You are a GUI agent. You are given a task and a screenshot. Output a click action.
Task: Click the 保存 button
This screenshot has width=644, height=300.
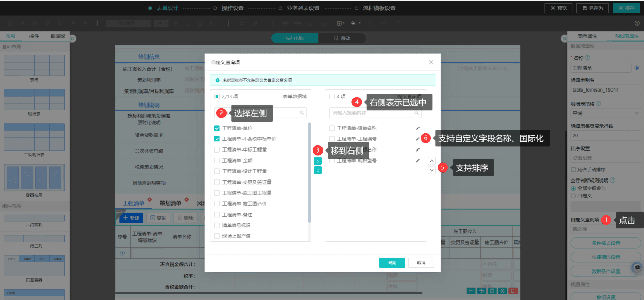coord(626,8)
